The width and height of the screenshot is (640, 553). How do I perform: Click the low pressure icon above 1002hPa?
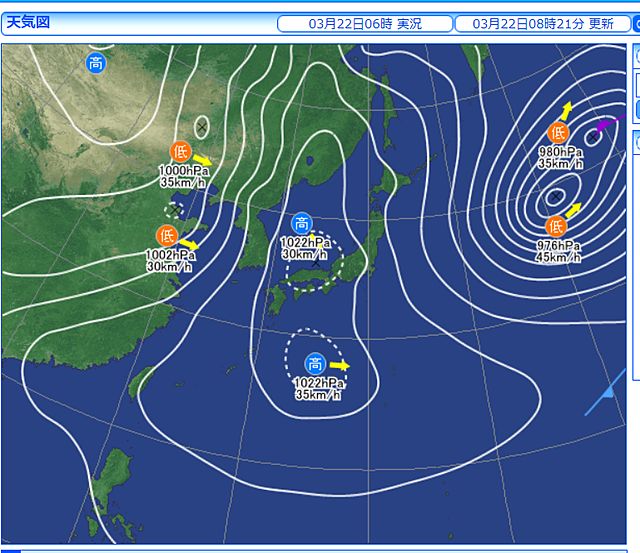coord(167,236)
